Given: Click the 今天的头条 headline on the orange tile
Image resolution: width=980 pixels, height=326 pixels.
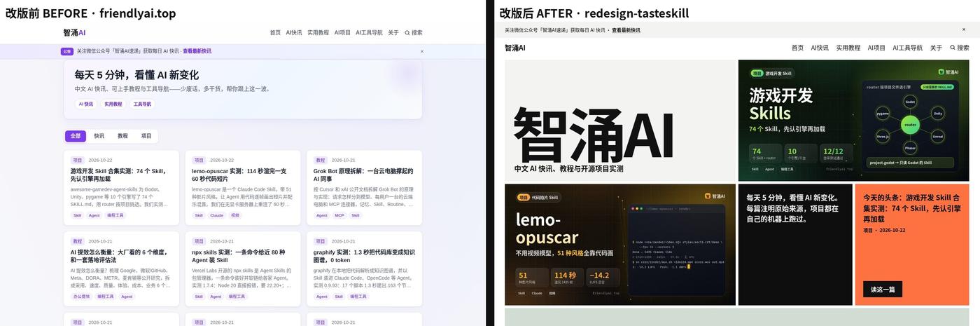Looking at the screenshot, I should [x=911, y=208].
